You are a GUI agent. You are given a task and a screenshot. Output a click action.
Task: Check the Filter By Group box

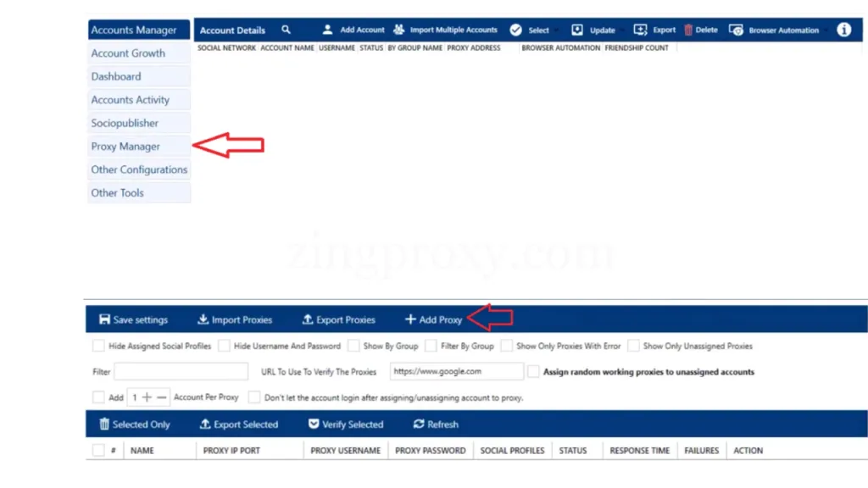431,346
